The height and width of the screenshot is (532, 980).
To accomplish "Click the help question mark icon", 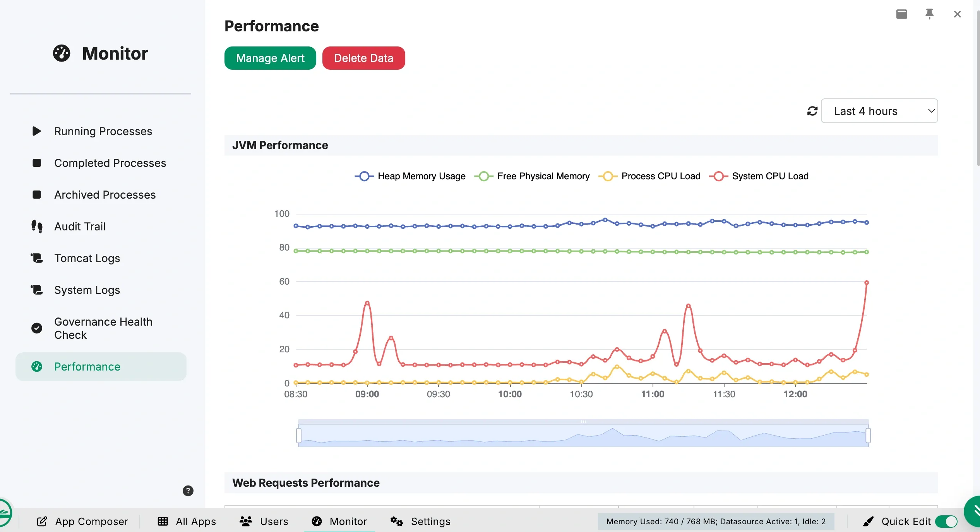I will (x=188, y=491).
